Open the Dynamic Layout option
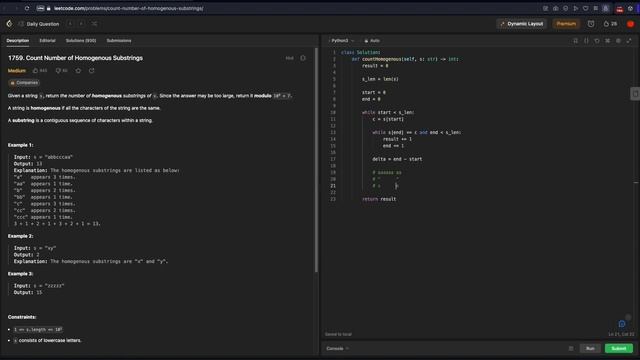This screenshot has height=360, width=640. pos(522,24)
